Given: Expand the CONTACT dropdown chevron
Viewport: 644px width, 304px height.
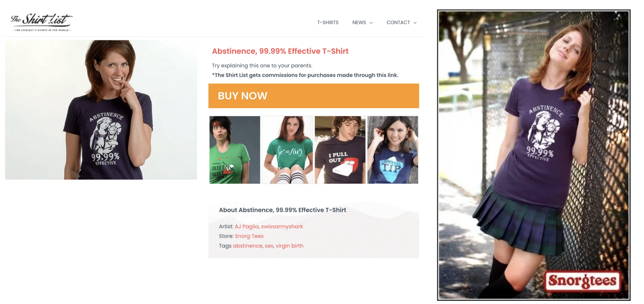Looking at the screenshot, I should pyautogui.click(x=415, y=23).
